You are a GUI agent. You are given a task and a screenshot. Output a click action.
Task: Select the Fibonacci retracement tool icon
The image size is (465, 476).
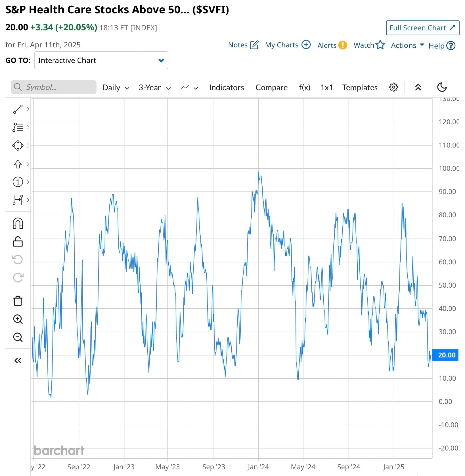pos(18,127)
